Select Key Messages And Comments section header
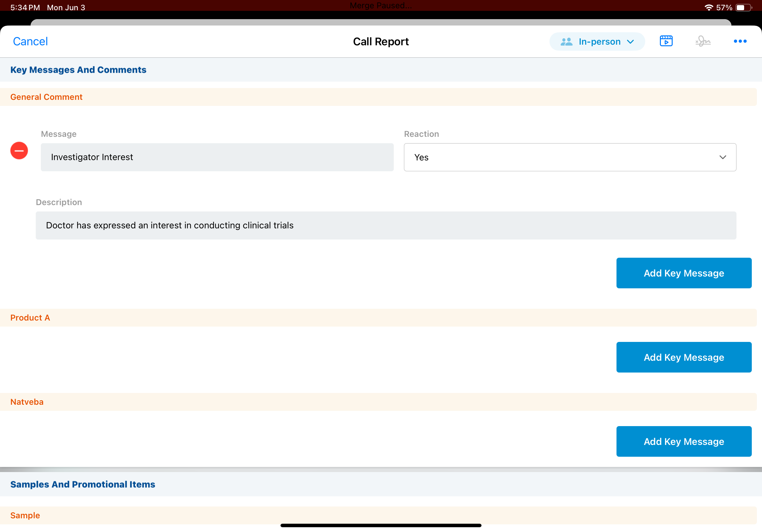The height and width of the screenshot is (532, 762). (x=78, y=70)
